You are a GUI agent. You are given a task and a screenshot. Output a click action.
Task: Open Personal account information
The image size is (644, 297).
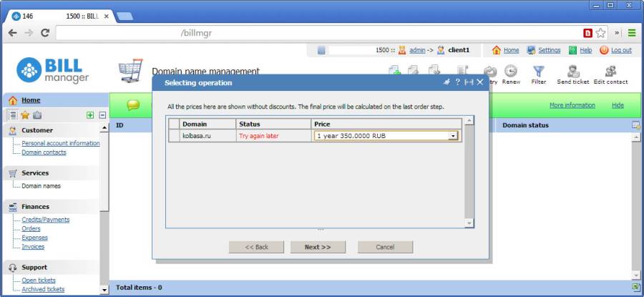(x=61, y=143)
